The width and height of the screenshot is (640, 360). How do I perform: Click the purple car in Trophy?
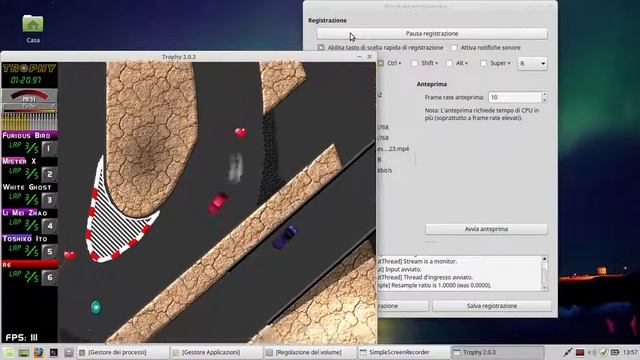point(284,237)
